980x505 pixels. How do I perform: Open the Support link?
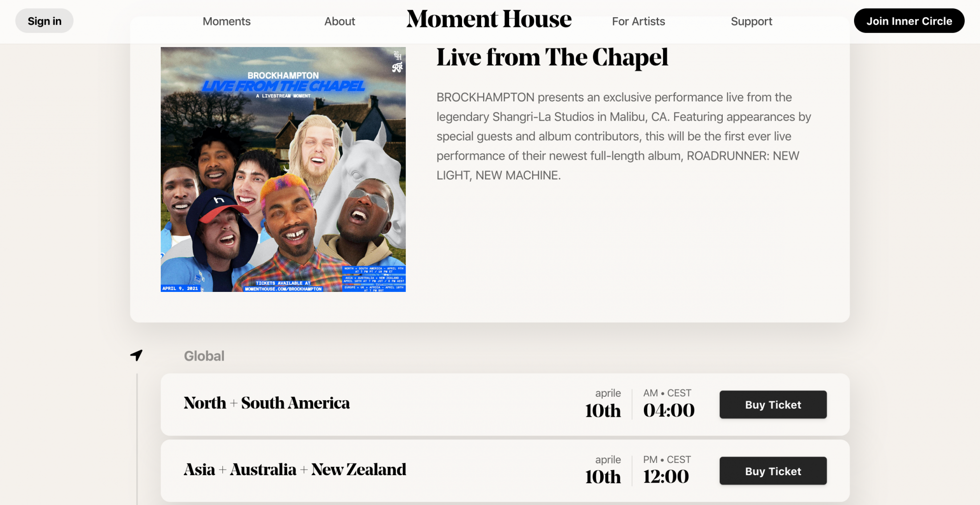[x=751, y=22]
